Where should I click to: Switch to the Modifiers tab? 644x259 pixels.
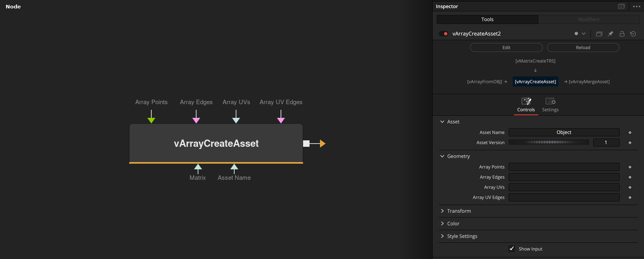589,19
